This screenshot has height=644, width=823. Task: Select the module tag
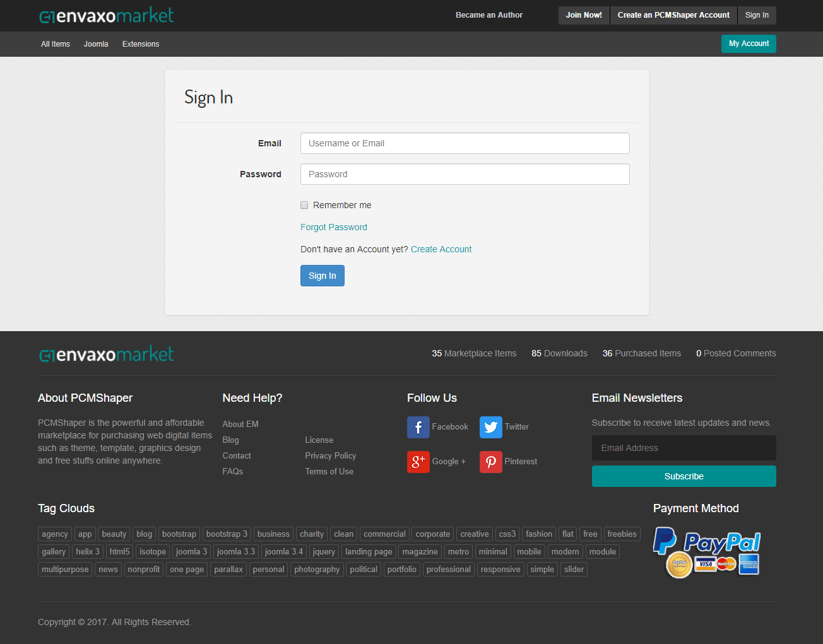(x=603, y=552)
